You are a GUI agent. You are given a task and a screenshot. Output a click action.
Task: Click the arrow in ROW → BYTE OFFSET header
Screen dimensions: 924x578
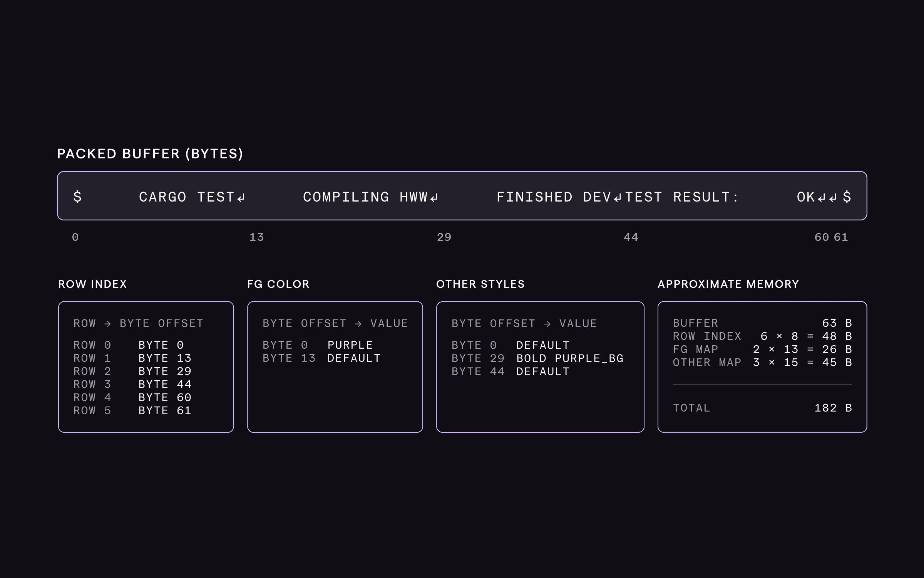coord(108,323)
